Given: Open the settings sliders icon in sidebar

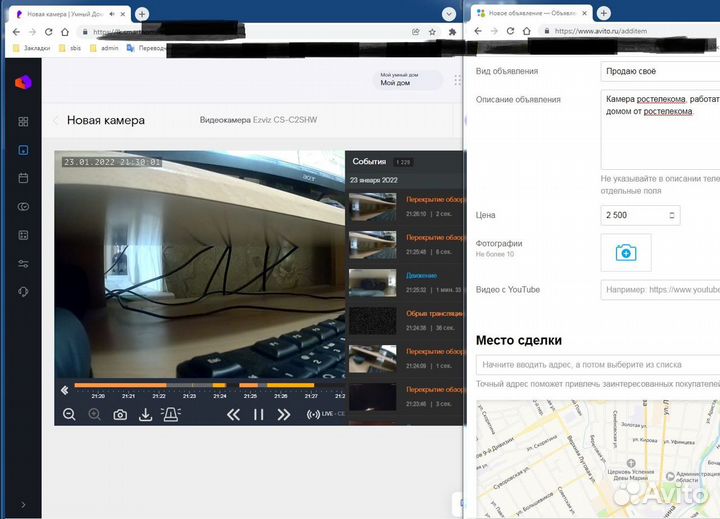Looking at the screenshot, I should [23, 264].
